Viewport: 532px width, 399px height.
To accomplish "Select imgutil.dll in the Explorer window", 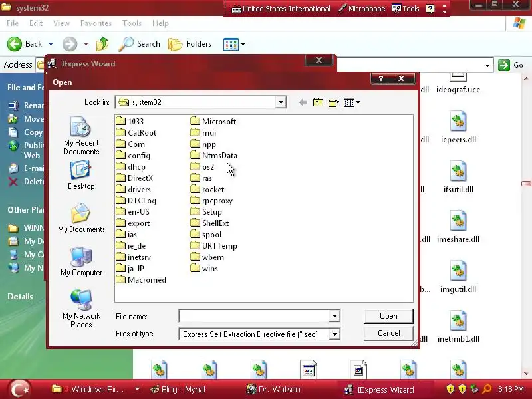I will (x=458, y=277).
